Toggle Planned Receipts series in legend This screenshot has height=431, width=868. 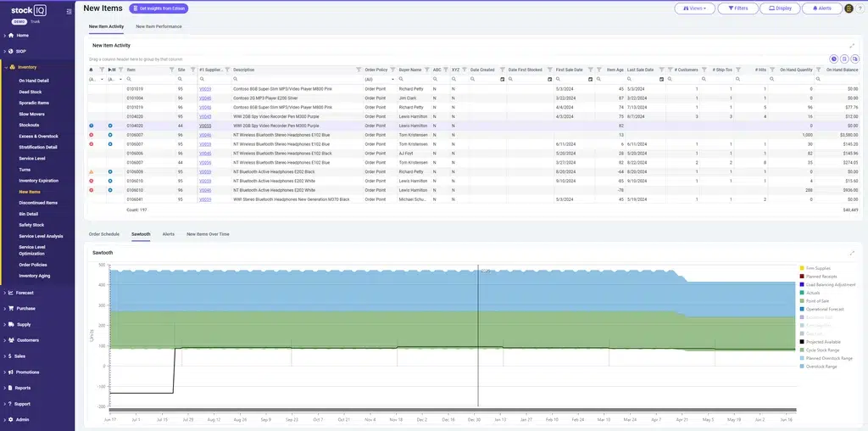[x=818, y=277]
